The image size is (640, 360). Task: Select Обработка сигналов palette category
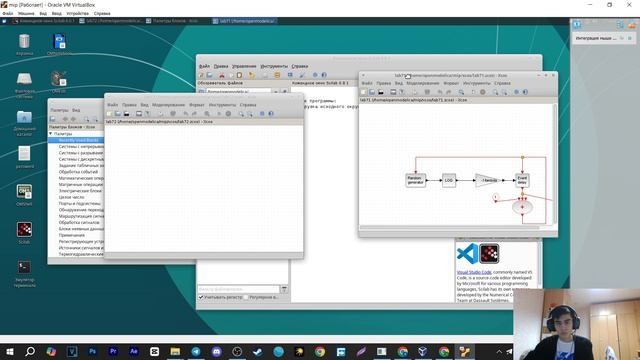tap(79, 222)
